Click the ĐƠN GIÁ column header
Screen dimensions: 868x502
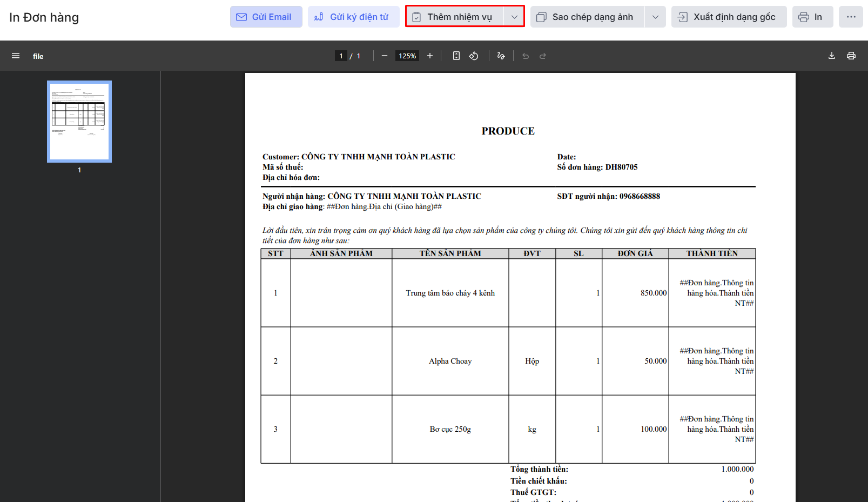[x=635, y=253]
